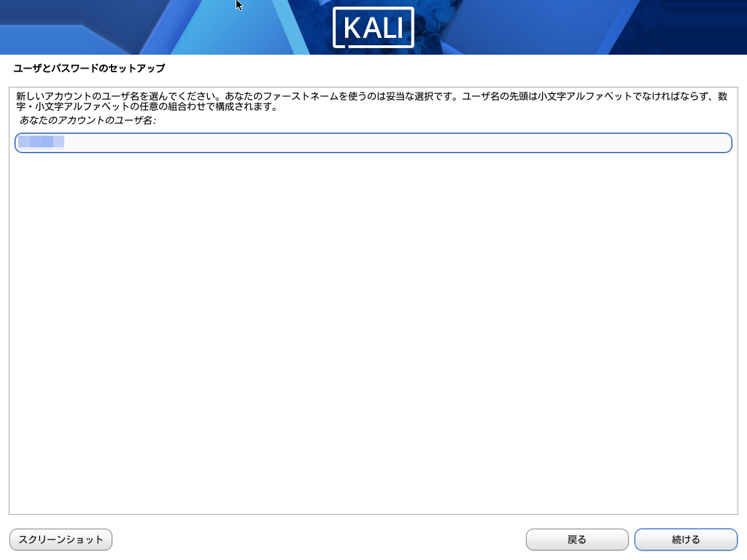
Task: Focus the account username input field
Action: click(373, 143)
